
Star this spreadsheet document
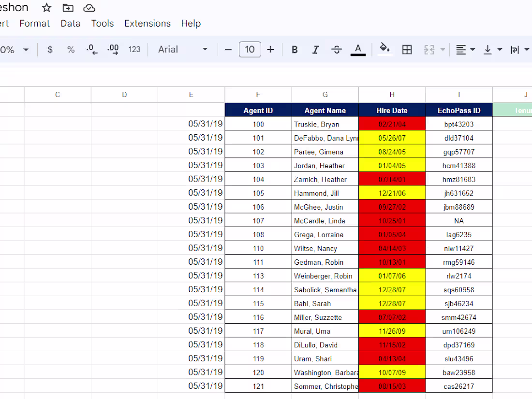point(46,8)
